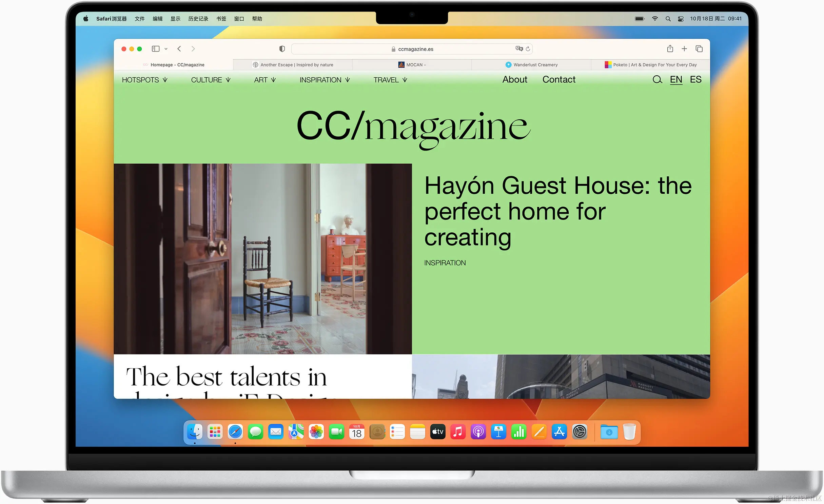Click the website search magnifier icon

coord(657,80)
